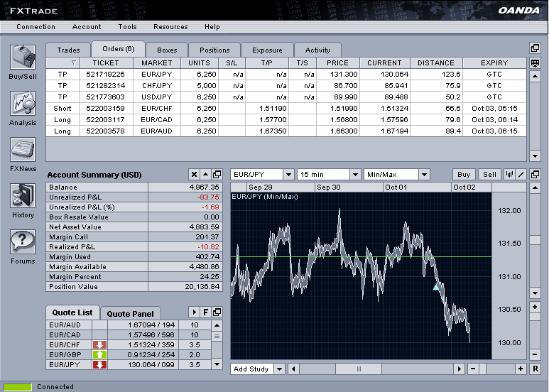Collapse the Account Summary panel with up arrow
549x392 pixels.
(205, 175)
